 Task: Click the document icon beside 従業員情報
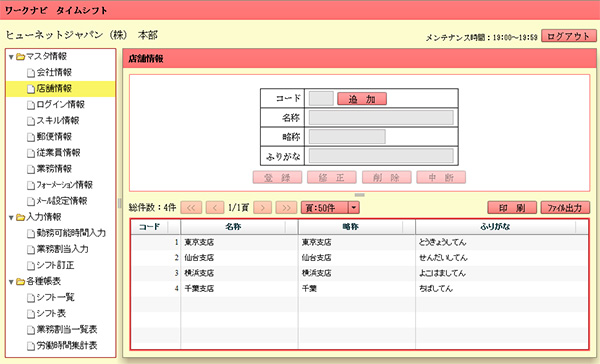[31, 153]
